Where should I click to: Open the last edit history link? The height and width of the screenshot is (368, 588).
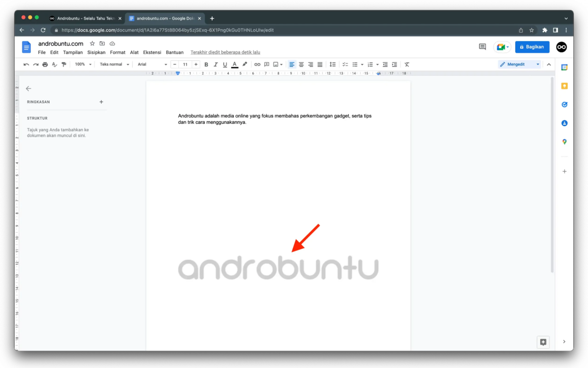pyautogui.click(x=225, y=52)
